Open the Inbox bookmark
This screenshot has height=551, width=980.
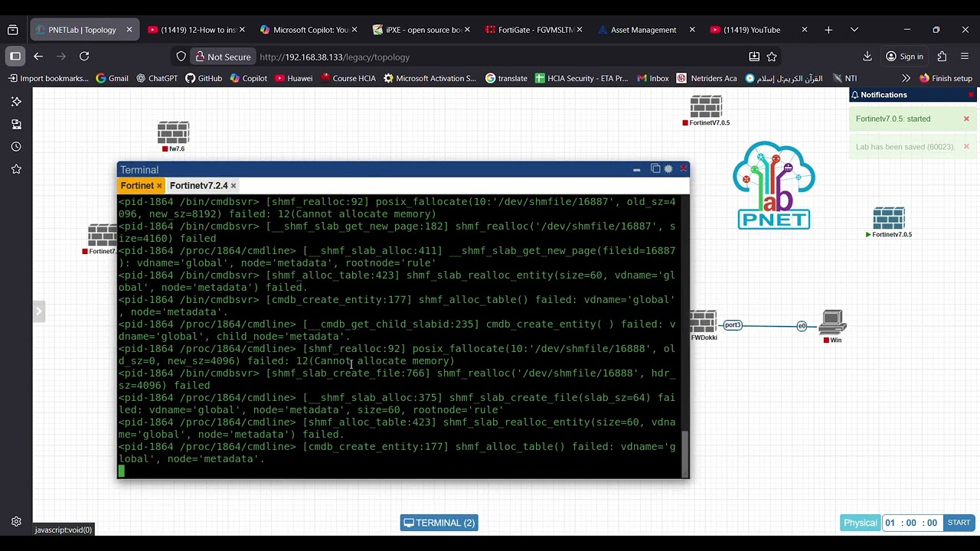pyautogui.click(x=652, y=78)
